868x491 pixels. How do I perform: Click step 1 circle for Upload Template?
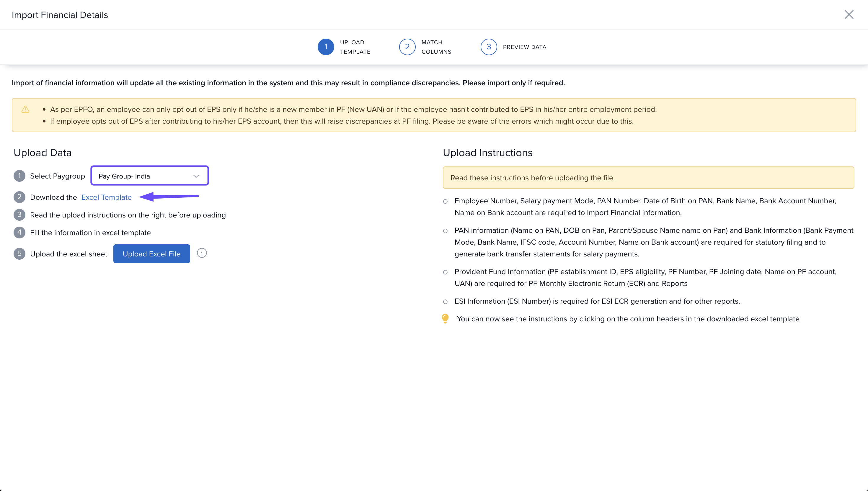[x=326, y=47]
